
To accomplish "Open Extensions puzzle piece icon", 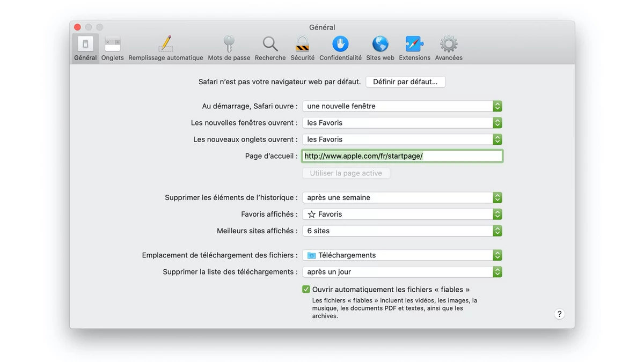I will (414, 44).
